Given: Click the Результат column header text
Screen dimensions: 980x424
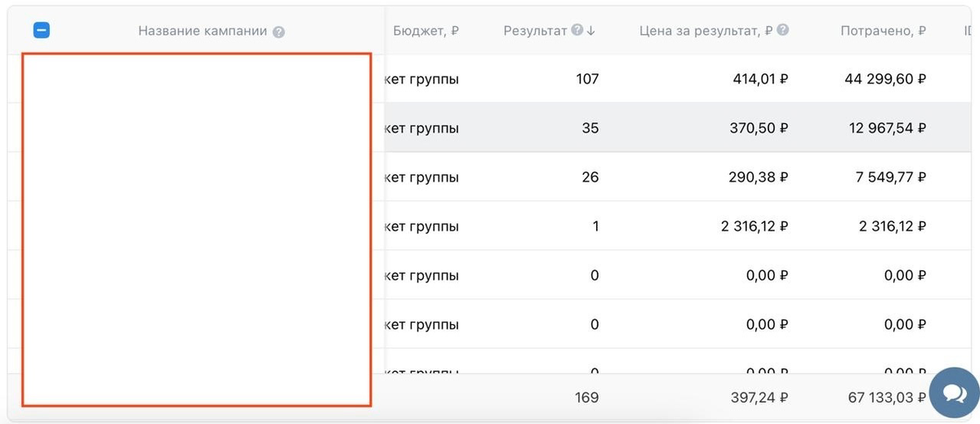Looking at the screenshot, I should coord(535,31).
